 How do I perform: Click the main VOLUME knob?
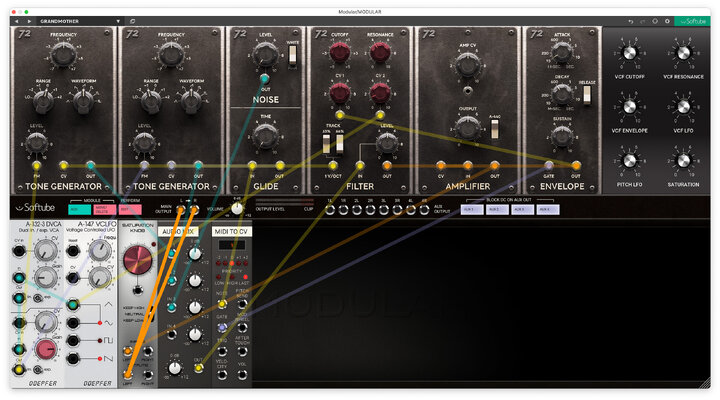(236, 208)
